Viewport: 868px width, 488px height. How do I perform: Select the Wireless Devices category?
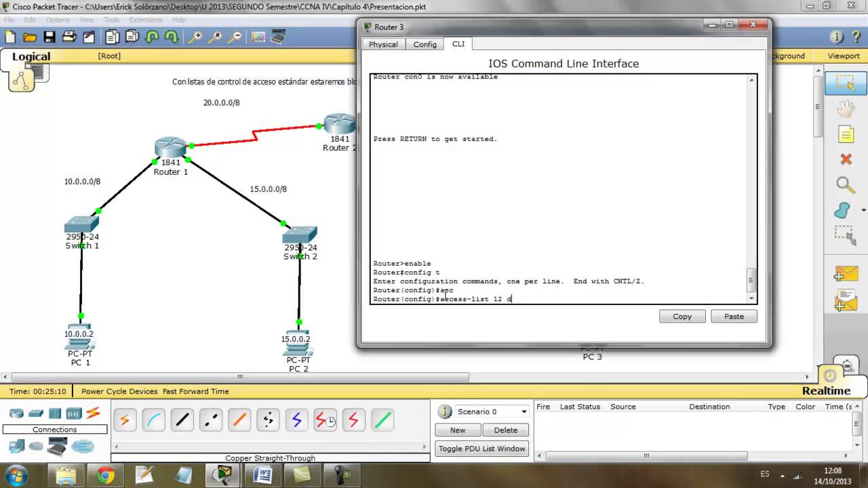(x=74, y=413)
